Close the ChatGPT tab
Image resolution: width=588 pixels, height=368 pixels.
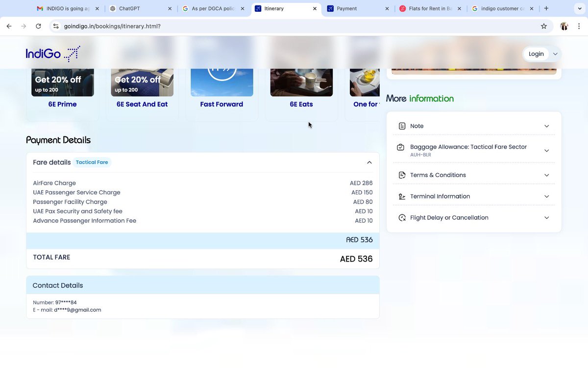click(x=170, y=8)
